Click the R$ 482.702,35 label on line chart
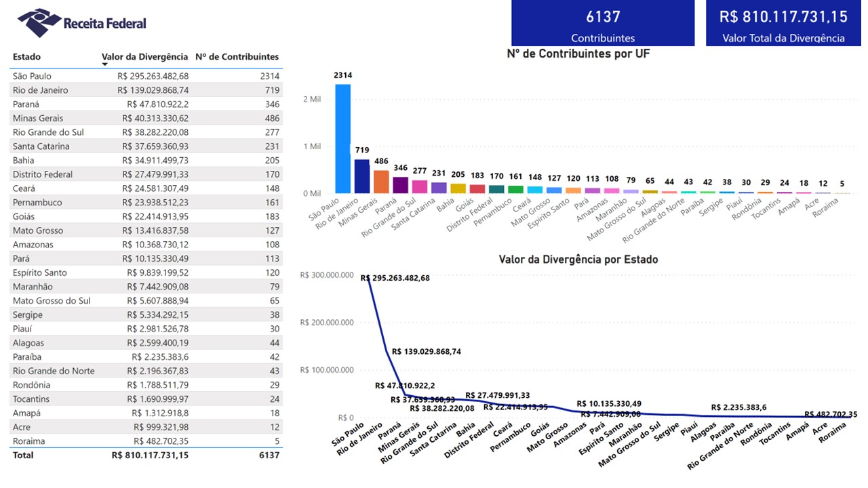 pos(831,414)
